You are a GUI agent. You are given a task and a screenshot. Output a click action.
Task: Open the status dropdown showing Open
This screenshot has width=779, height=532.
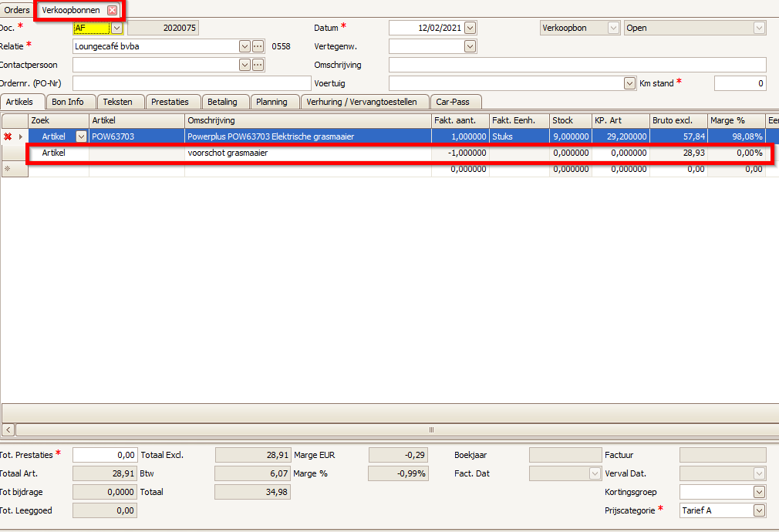tap(759, 29)
